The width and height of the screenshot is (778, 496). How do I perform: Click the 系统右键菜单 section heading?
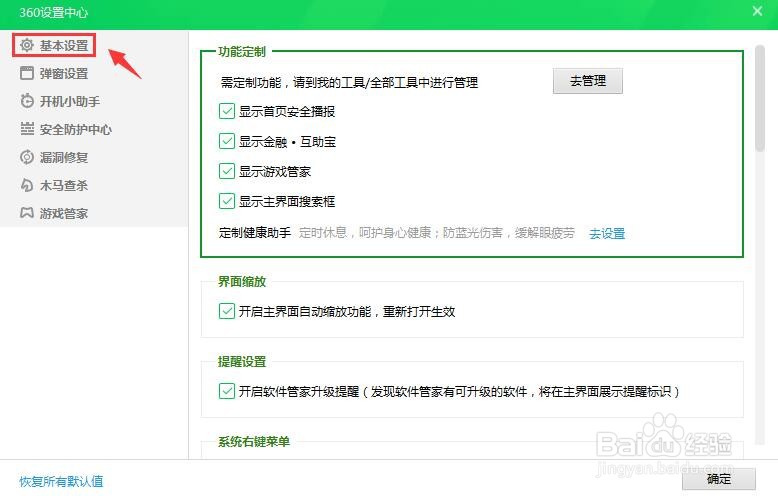[x=254, y=441]
